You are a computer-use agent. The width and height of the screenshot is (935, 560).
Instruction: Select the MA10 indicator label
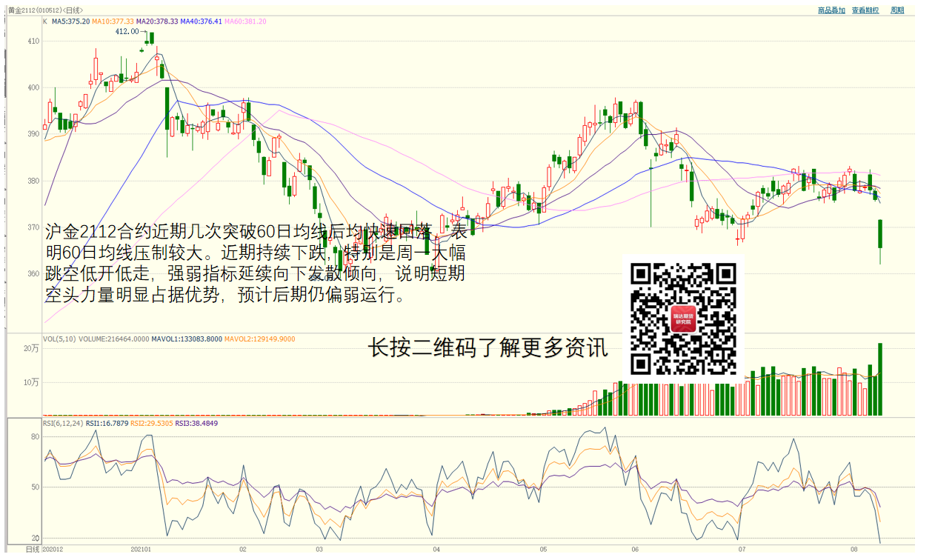tap(113, 21)
